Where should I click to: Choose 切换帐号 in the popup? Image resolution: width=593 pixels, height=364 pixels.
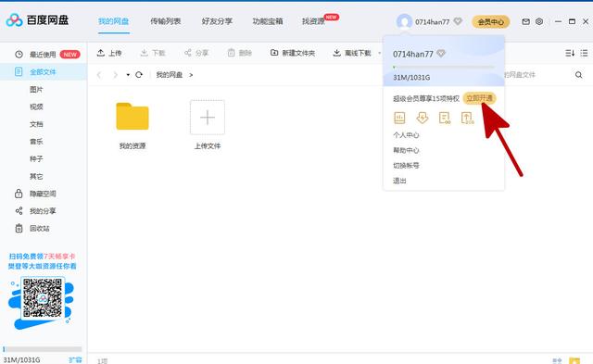click(406, 165)
